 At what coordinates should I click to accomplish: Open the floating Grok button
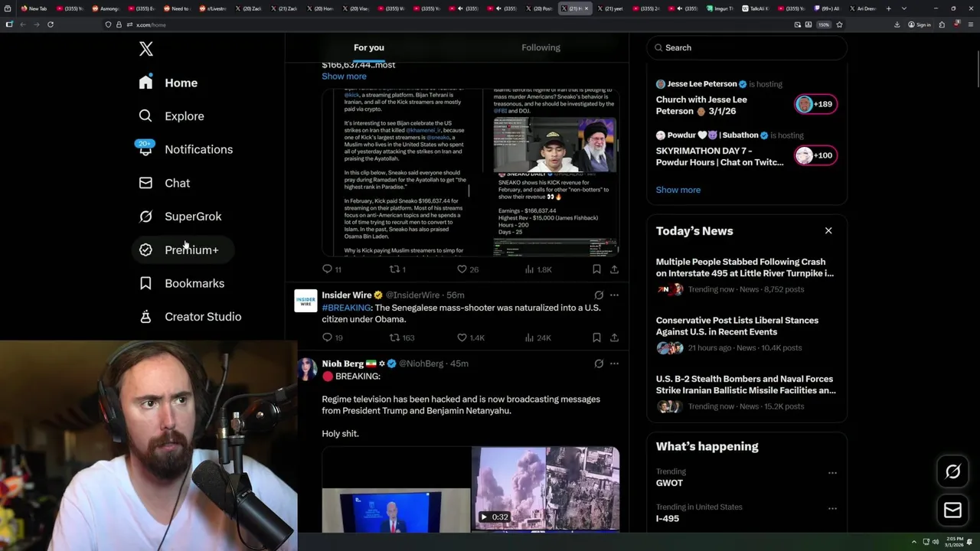pyautogui.click(x=953, y=472)
